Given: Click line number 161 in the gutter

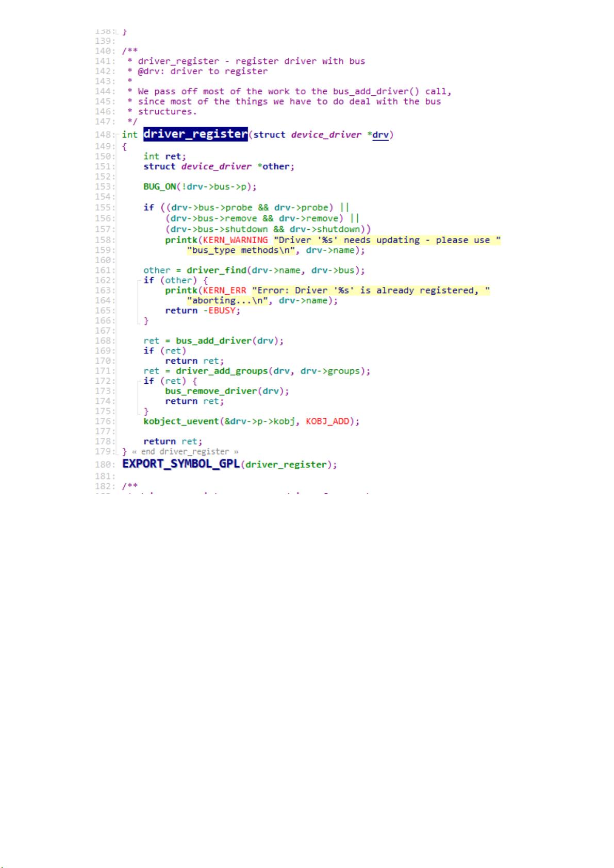Looking at the screenshot, I should click(x=105, y=270).
